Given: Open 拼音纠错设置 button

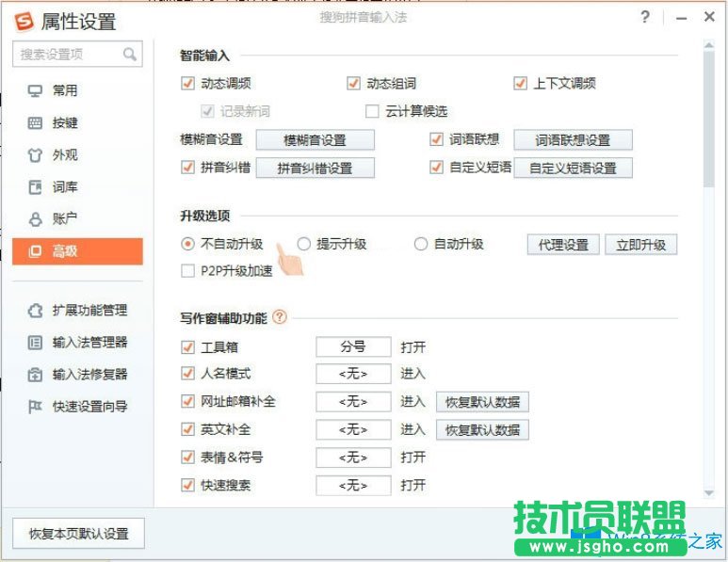Looking at the screenshot, I should tap(315, 168).
